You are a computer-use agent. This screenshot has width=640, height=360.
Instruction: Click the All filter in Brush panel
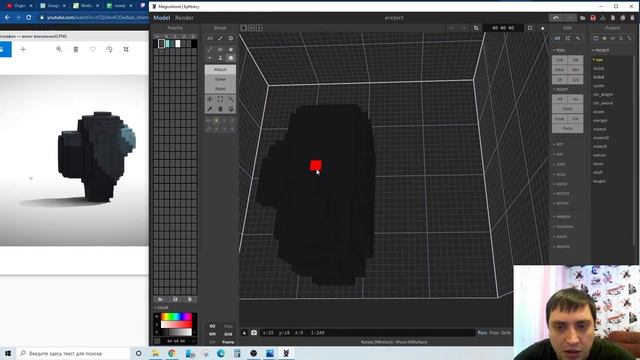210,38
